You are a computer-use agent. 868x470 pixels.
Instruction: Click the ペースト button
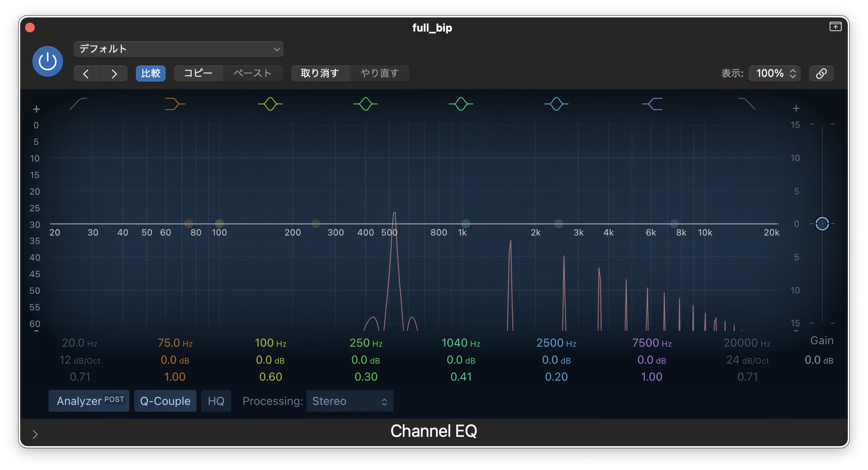click(x=253, y=73)
